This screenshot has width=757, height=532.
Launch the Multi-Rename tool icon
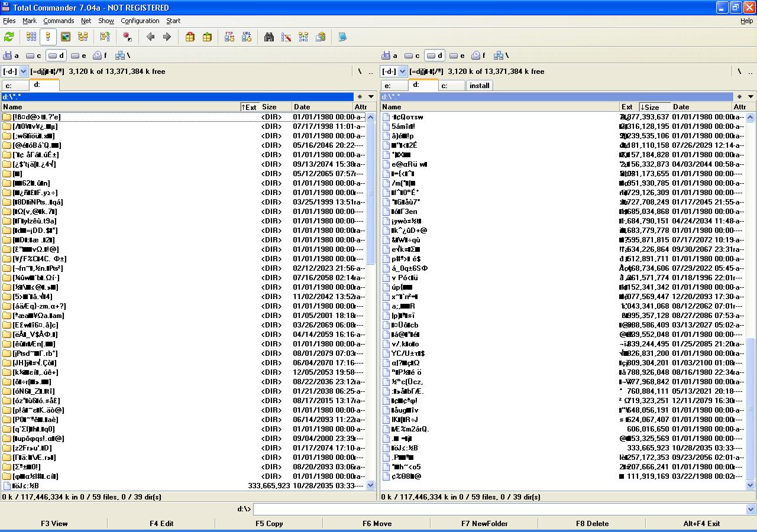(286, 37)
